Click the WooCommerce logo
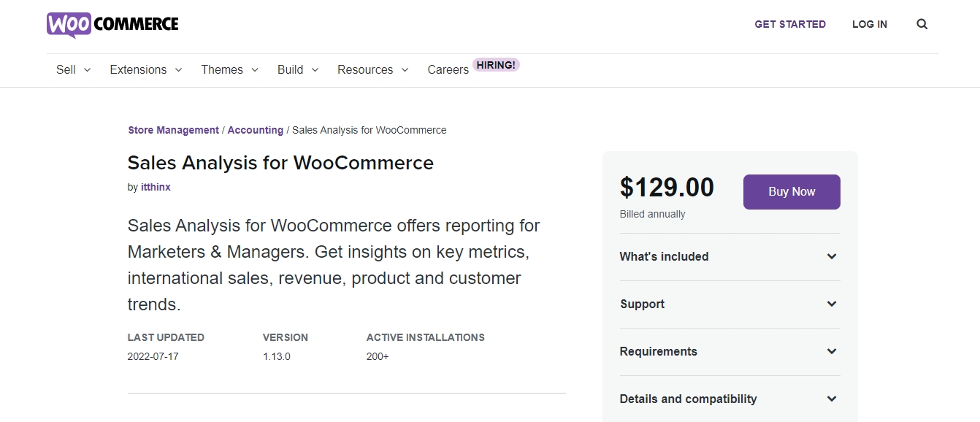 click(x=112, y=24)
